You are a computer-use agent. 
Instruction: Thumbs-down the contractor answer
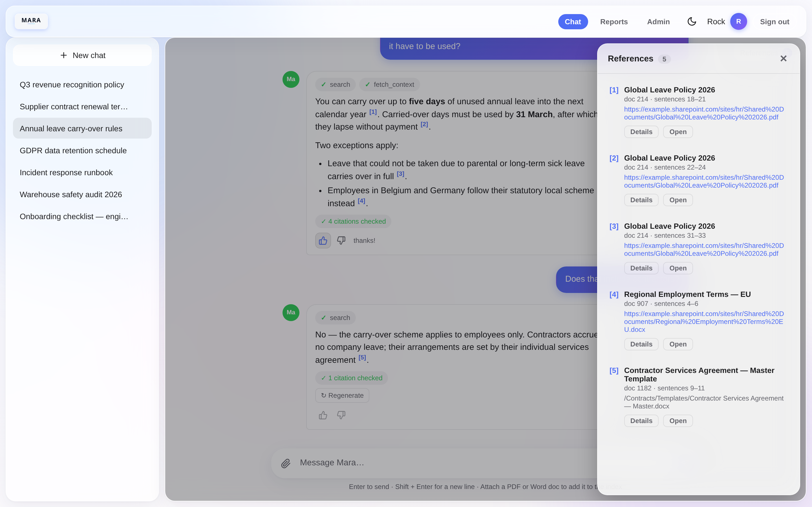tap(341, 415)
